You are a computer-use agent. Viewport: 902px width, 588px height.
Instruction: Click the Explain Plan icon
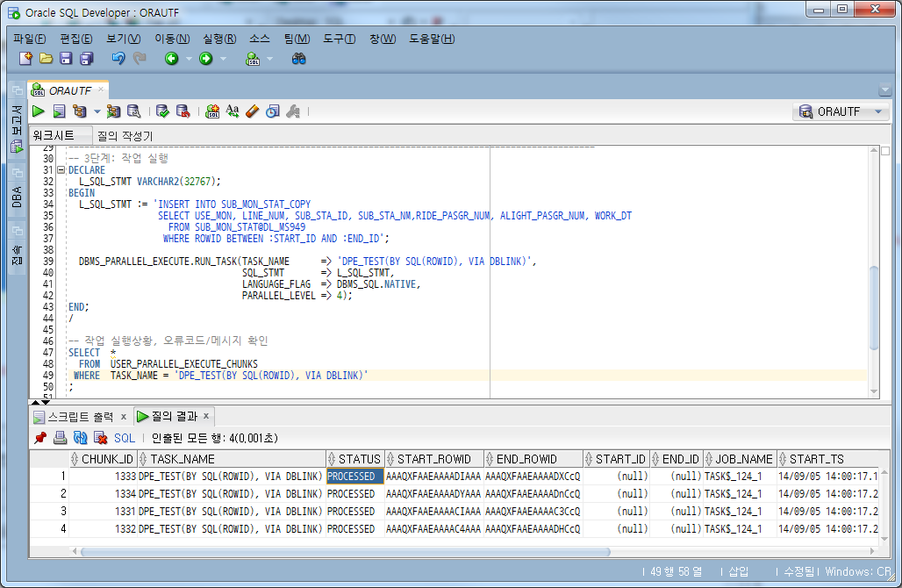click(x=80, y=111)
